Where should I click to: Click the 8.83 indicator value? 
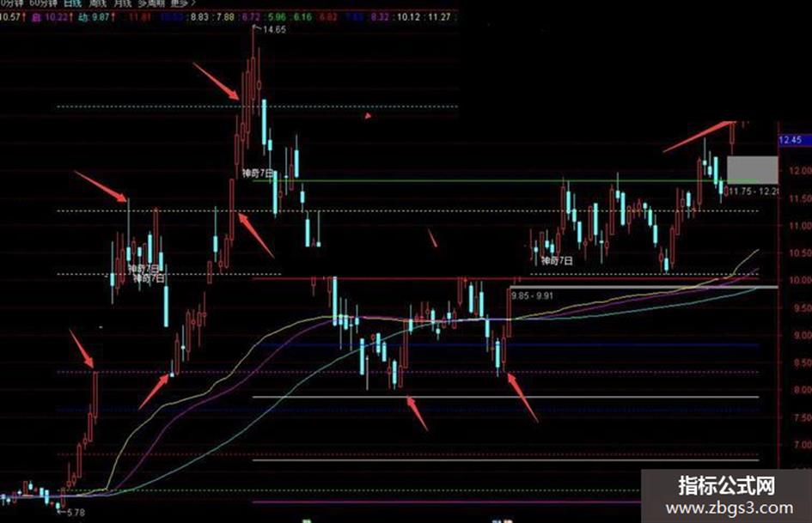coord(199,17)
